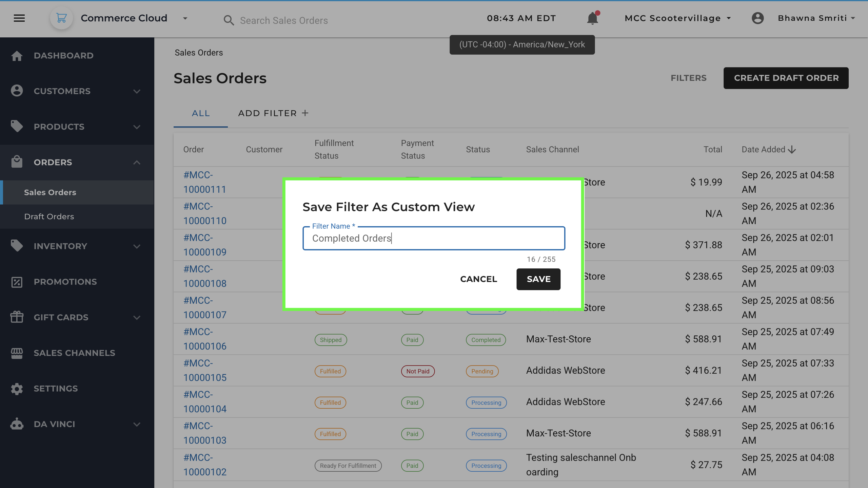Click the Filter Name input field
The width and height of the screenshot is (868, 488).
coord(433,238)
